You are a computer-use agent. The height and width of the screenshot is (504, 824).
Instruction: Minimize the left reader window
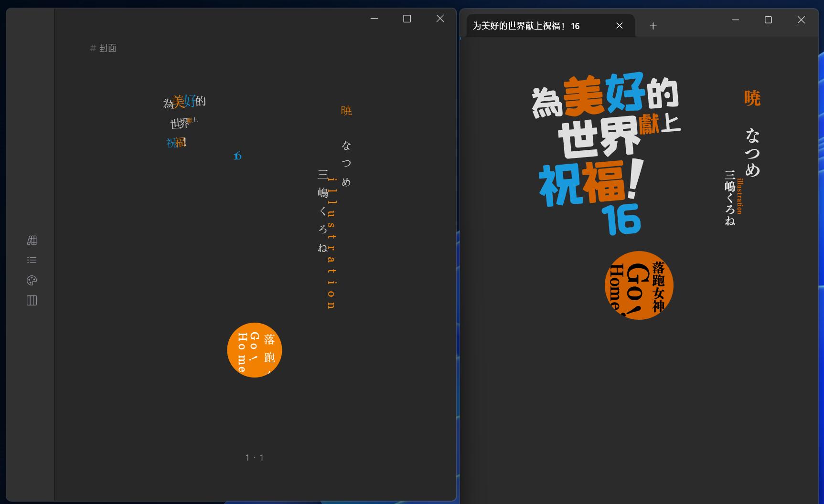(374, 19)
